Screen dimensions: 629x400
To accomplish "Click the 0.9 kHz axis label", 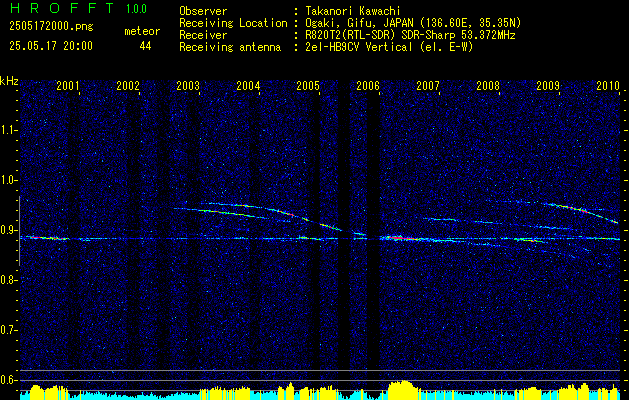I will [x=8, y=230].
